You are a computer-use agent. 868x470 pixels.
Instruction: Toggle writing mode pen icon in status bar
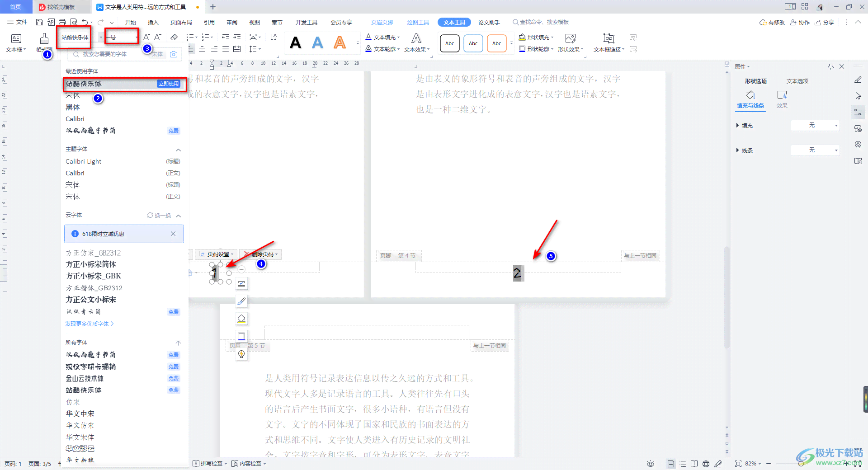(x=718, y=464)
